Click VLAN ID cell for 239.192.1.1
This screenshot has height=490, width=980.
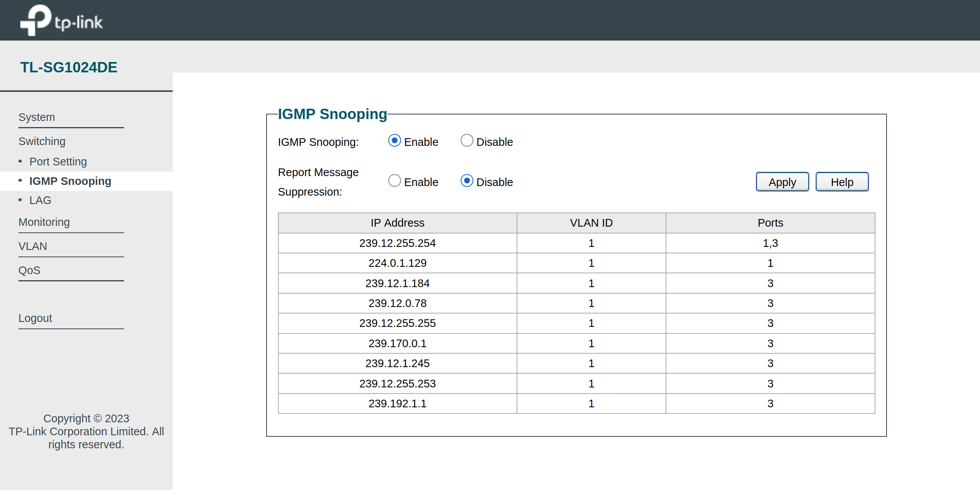click(591, 403)
